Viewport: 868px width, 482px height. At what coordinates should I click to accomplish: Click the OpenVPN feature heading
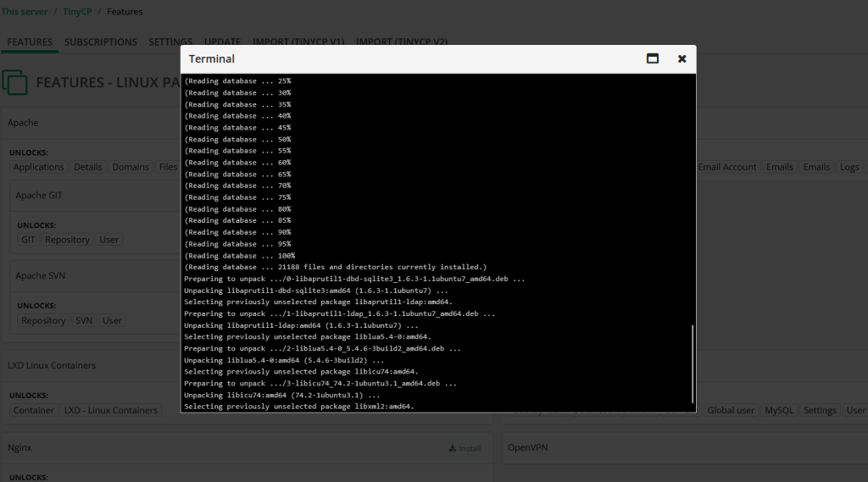[527, 447]
